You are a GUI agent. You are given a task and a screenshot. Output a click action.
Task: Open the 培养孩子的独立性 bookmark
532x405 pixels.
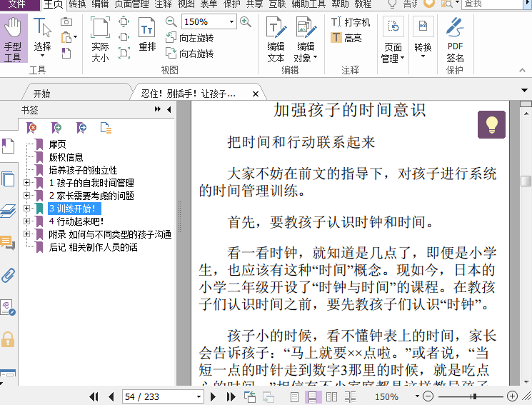coord(83,170)
